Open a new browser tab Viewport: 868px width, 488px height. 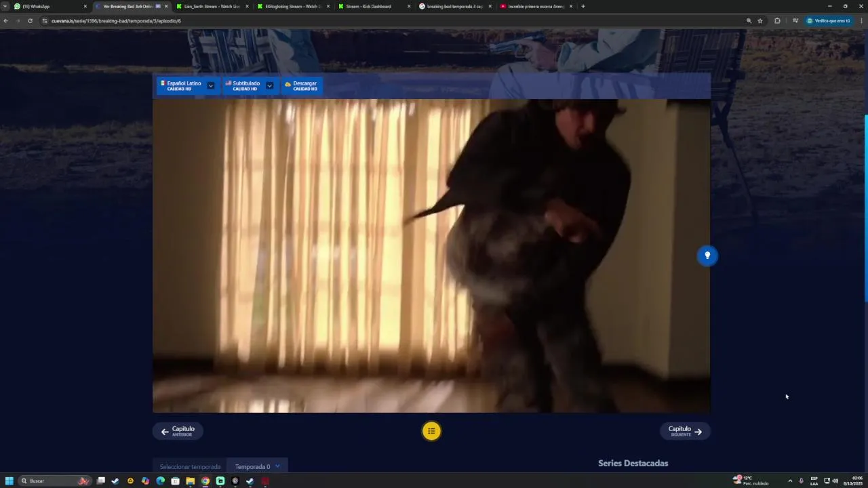point(583,6)
